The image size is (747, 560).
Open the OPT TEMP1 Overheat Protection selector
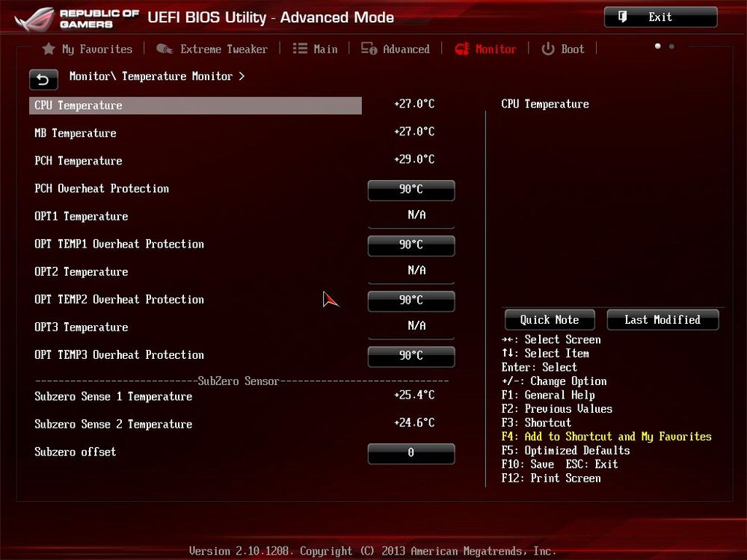411,245
